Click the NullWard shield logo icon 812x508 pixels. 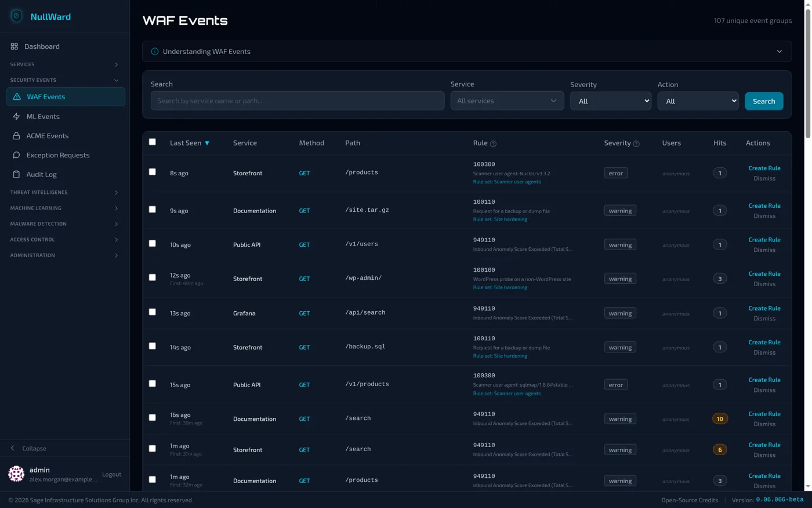click(16, 16)
